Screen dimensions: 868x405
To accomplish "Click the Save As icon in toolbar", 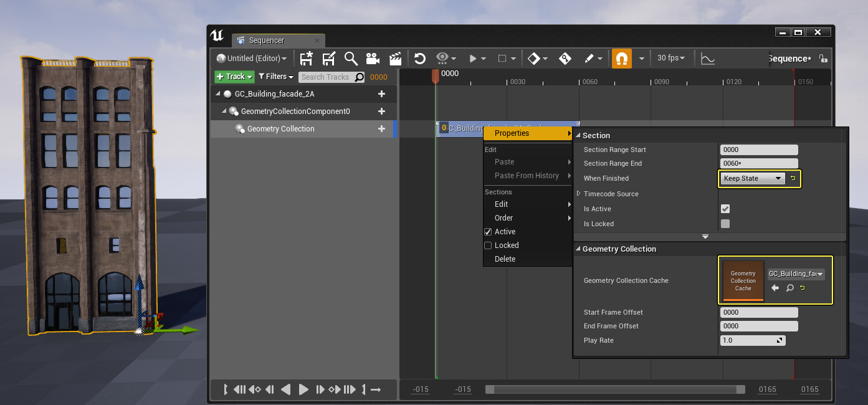I will tap(328, 59).
